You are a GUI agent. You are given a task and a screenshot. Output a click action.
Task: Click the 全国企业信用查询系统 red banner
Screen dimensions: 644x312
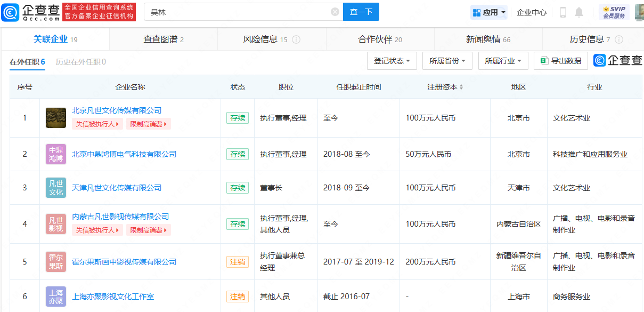tap(99, 12)
